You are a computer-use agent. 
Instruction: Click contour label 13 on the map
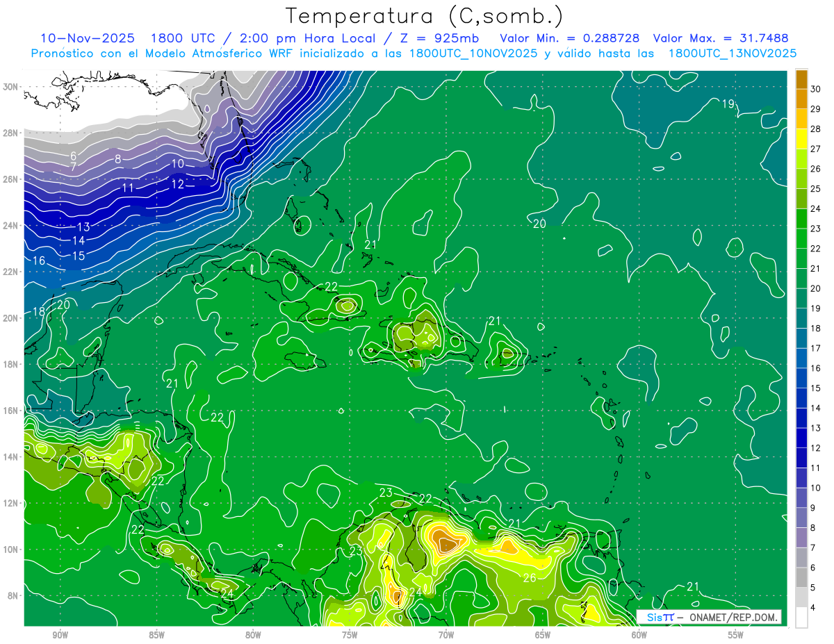[x=83, y=227]
